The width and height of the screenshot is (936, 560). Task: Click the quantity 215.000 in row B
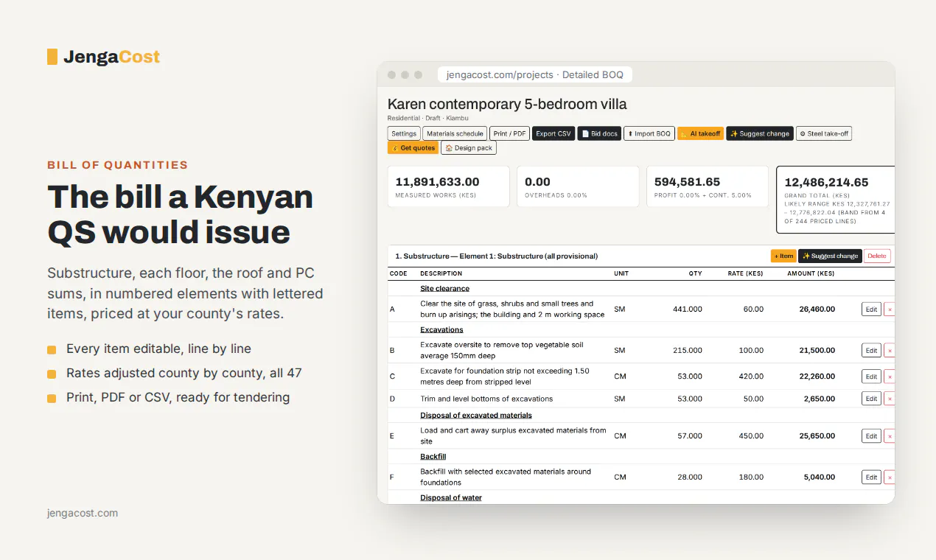pyautogui.click(x=688, y=351)
